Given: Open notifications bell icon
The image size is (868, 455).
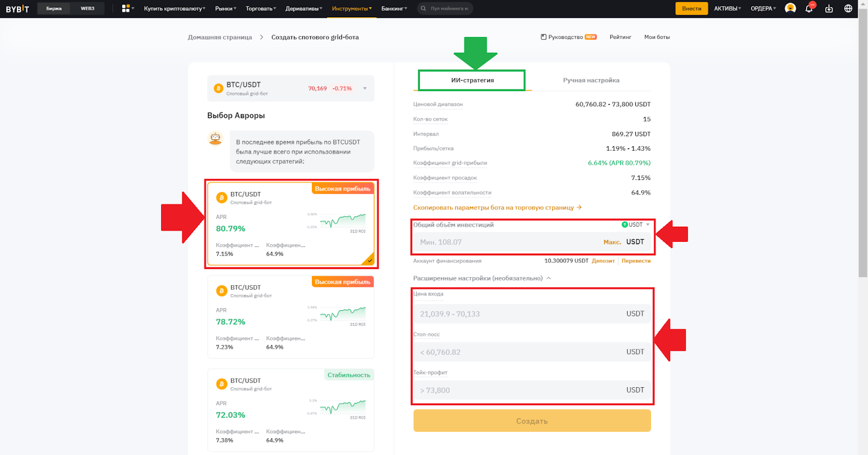Looking at the screenshot, I should 809,9.
